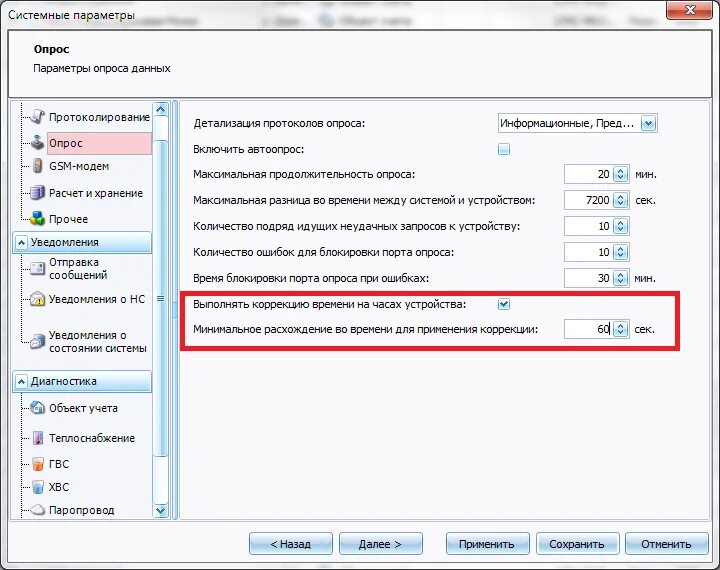This screenshot has width=720, height=570.
Task: Click the sidebar scrollbar thumb
Action: (x=161, y=299)
